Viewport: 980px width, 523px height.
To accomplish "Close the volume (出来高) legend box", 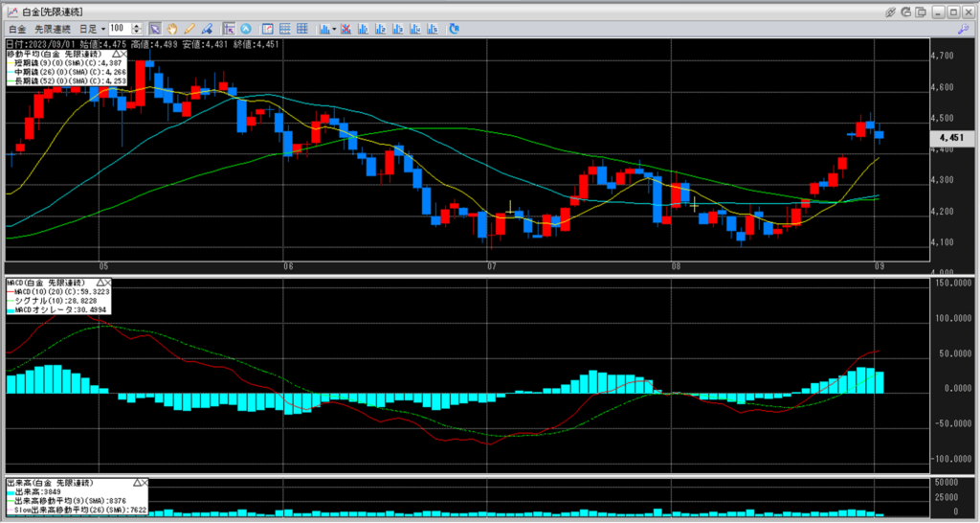I will point(146,483).
